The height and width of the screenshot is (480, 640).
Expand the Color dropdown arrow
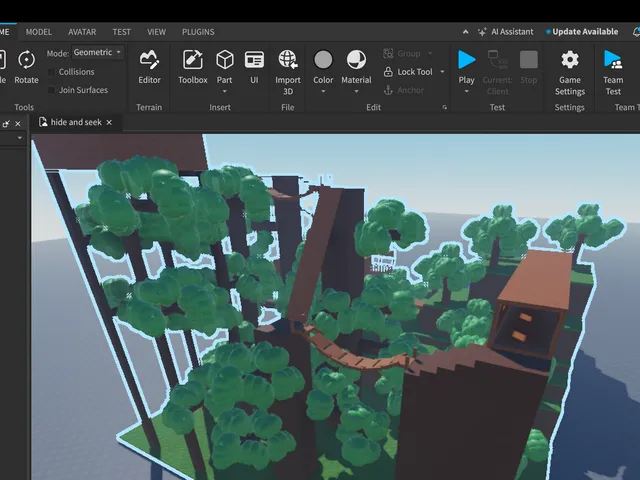point(323,91)
